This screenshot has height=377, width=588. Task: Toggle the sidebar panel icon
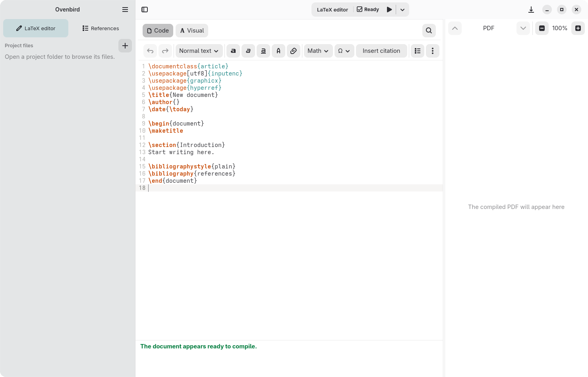[x=145, y=10]
